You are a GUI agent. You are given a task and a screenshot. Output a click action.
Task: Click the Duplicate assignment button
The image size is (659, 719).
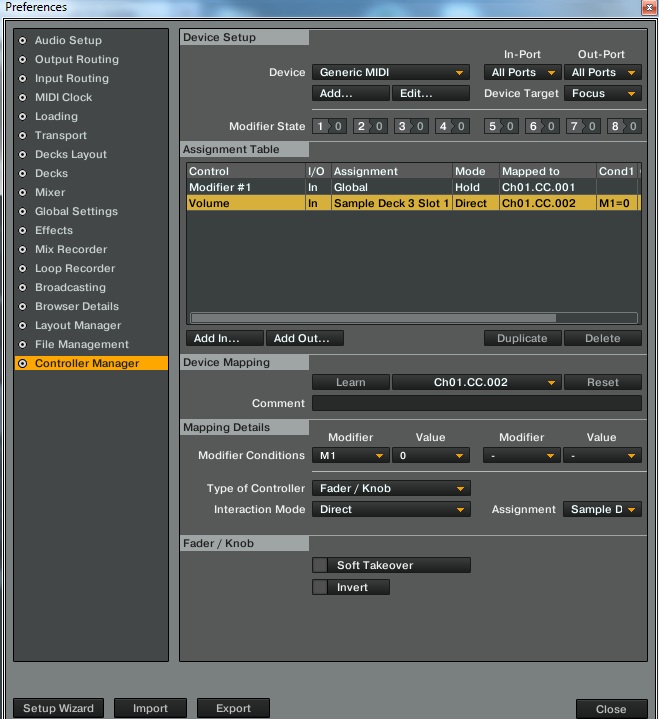[522, 338]
